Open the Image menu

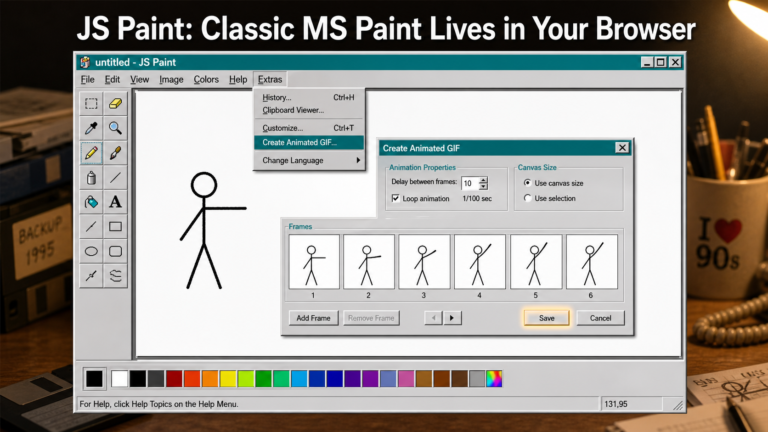(171, 79)
